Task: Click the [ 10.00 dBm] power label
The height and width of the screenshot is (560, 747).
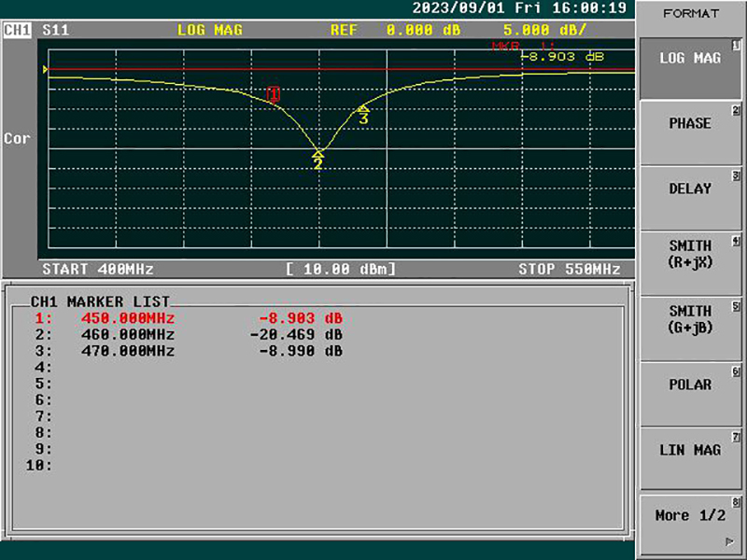Action: point(341,269)
